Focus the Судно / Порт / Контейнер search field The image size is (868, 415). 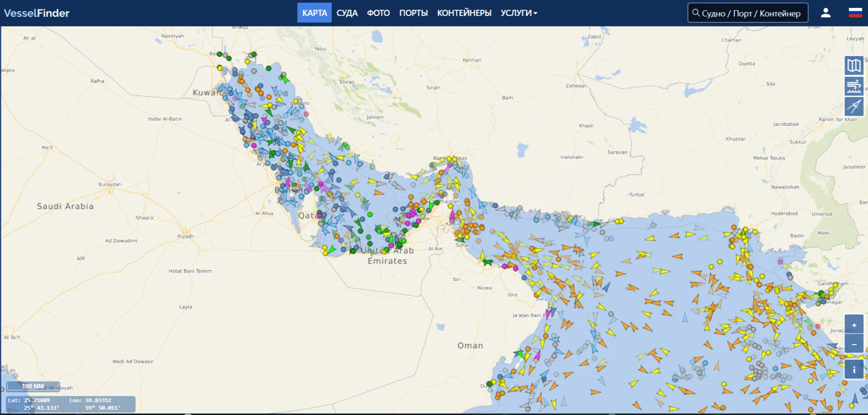pyautogui.click(x=748, y=13)
